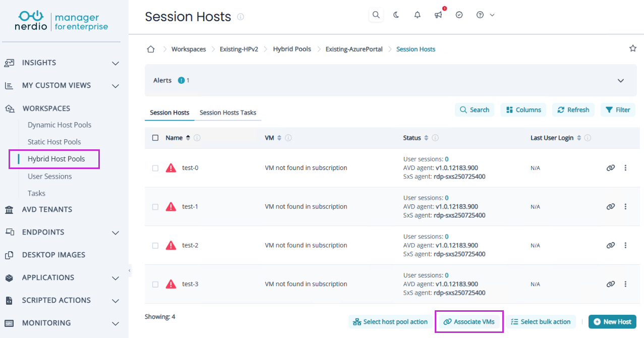644x338 pixels.
Task: Click the info icon next to VM column
Action: pos(288,138)
